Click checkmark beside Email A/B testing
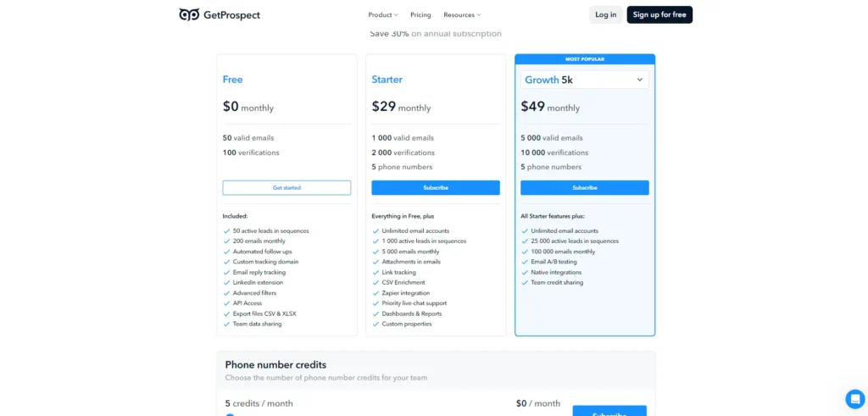Viewport: 868px width, 416px height. pos(524,262)
